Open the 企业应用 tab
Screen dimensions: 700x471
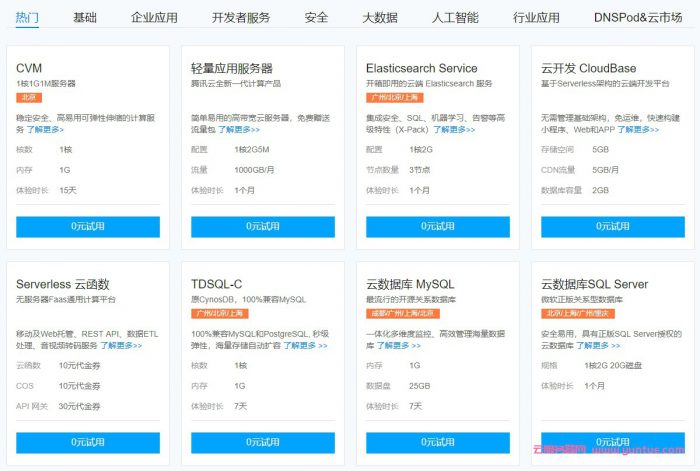coord(154,17)
